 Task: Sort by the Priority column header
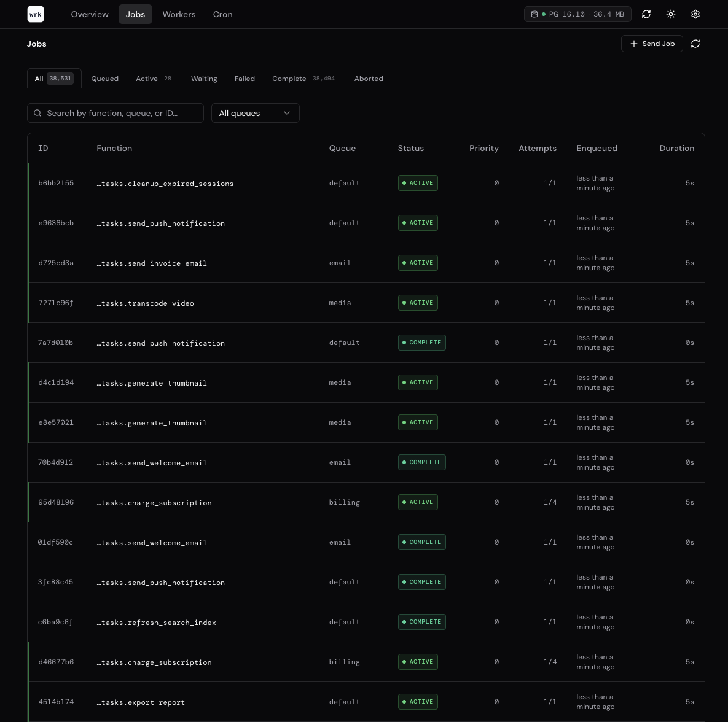click(x=483, y=148)
